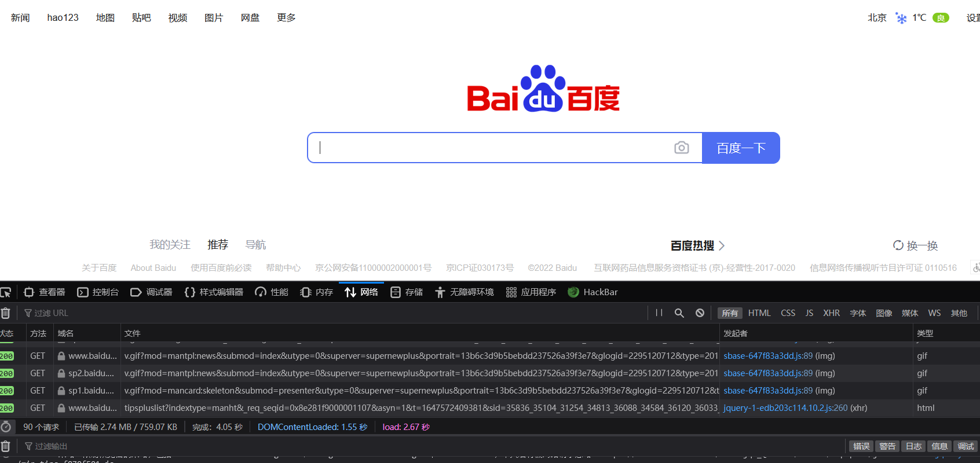980x463 pixels.
Task: Click the 帮助中心 footer link
Action: coord(283,268)
